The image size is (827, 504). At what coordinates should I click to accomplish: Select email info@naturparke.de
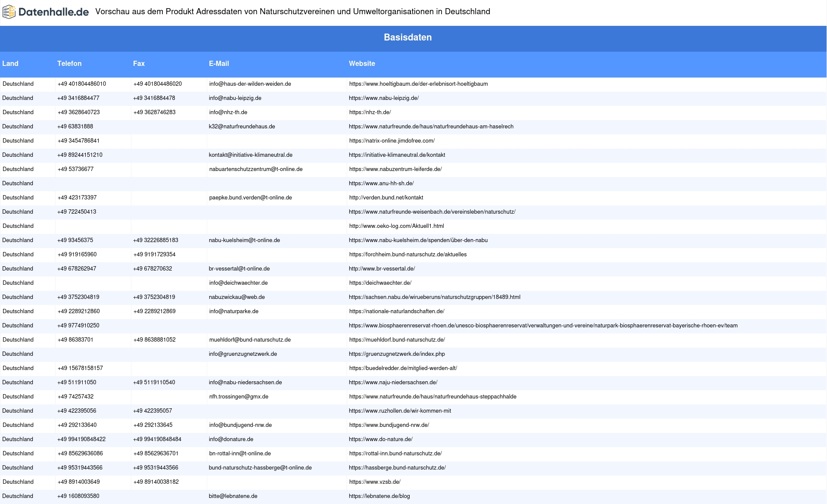234,311
